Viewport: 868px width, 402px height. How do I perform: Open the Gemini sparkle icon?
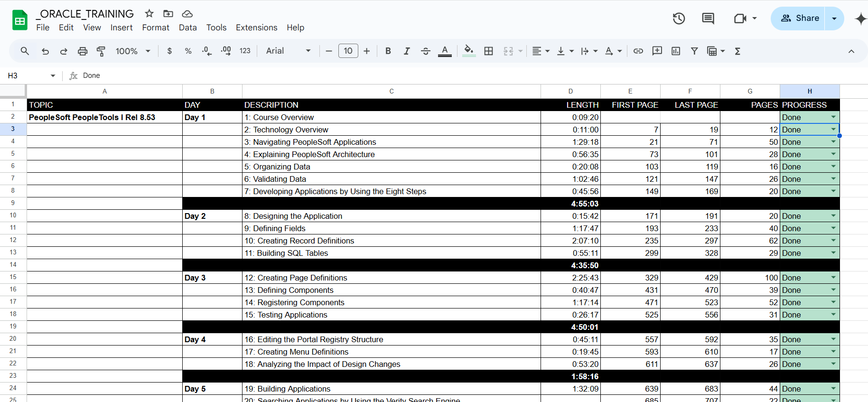tap(860, 19)
